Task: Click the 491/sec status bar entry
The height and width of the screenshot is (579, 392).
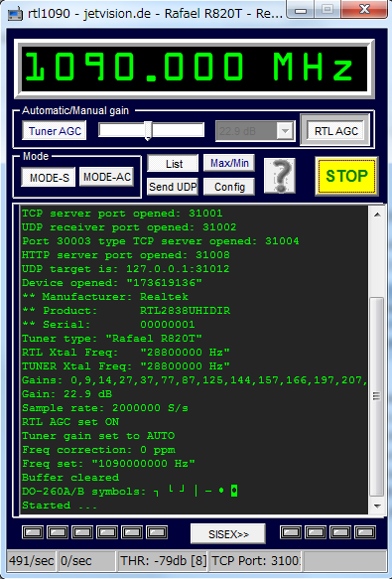Action: (x=32, y=560)
